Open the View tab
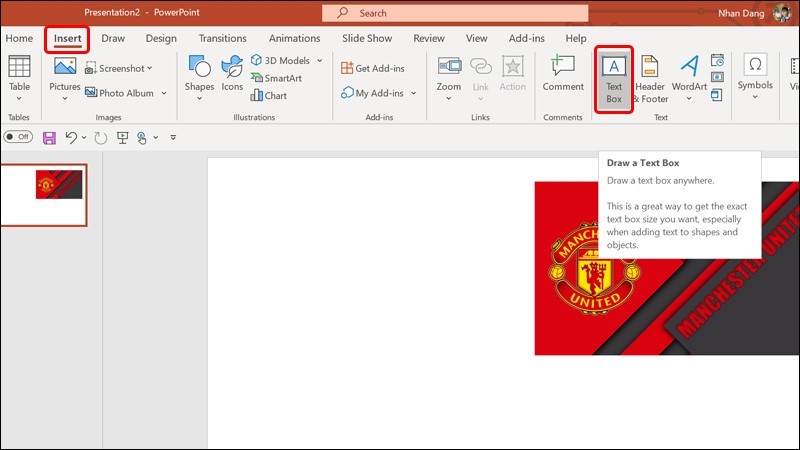 (477, 38)
